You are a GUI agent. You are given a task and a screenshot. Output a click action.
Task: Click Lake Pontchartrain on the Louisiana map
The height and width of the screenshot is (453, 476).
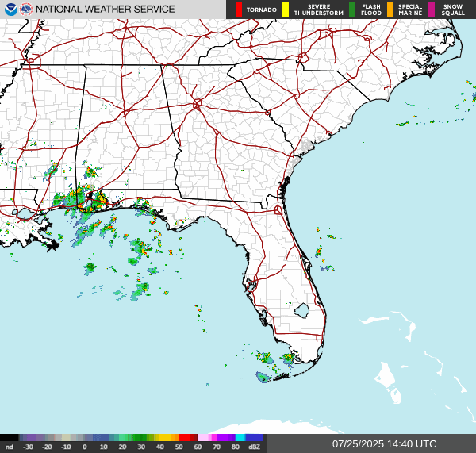tap(25, 213)
